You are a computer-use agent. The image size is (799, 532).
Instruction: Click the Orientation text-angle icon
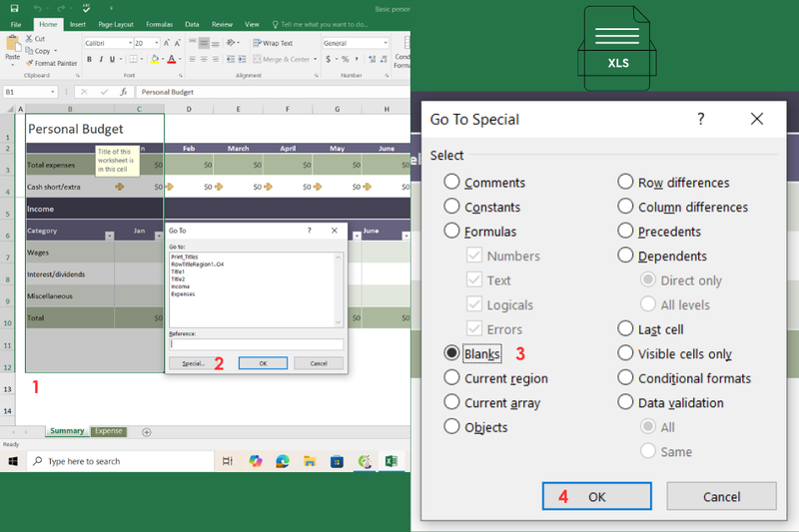231,43
